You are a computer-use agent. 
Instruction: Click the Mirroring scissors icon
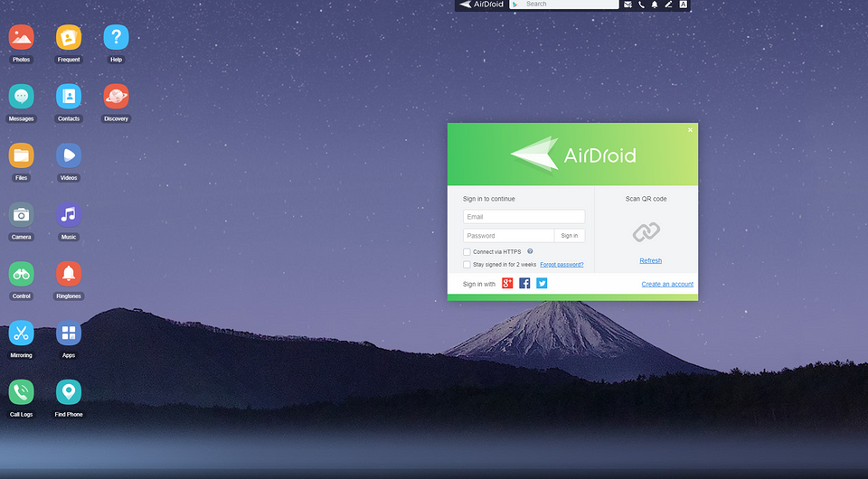coord(21,333)
